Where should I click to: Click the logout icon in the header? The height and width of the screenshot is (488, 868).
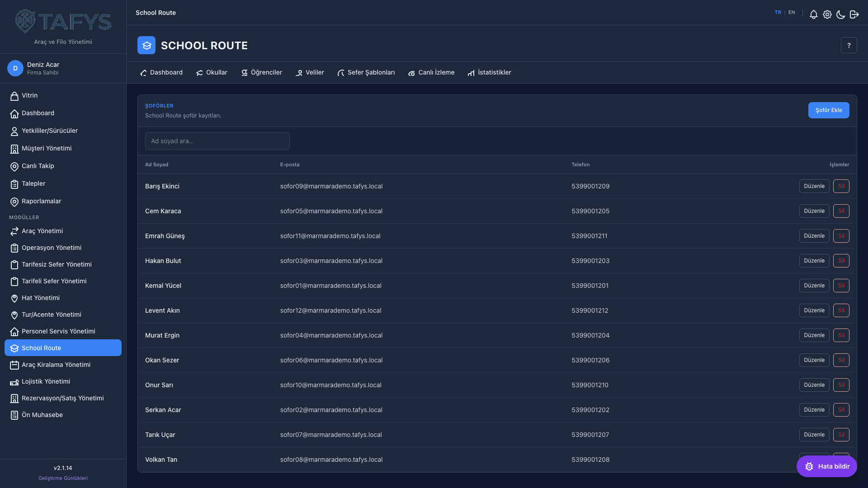pos(854,14)
